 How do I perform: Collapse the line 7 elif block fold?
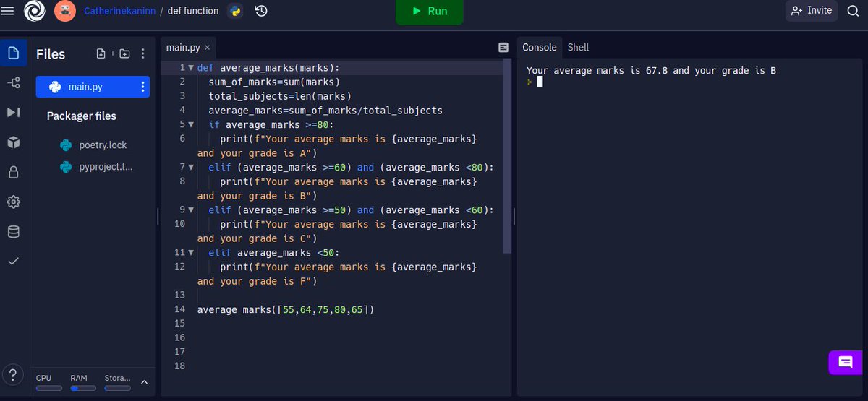pos(190,167)
